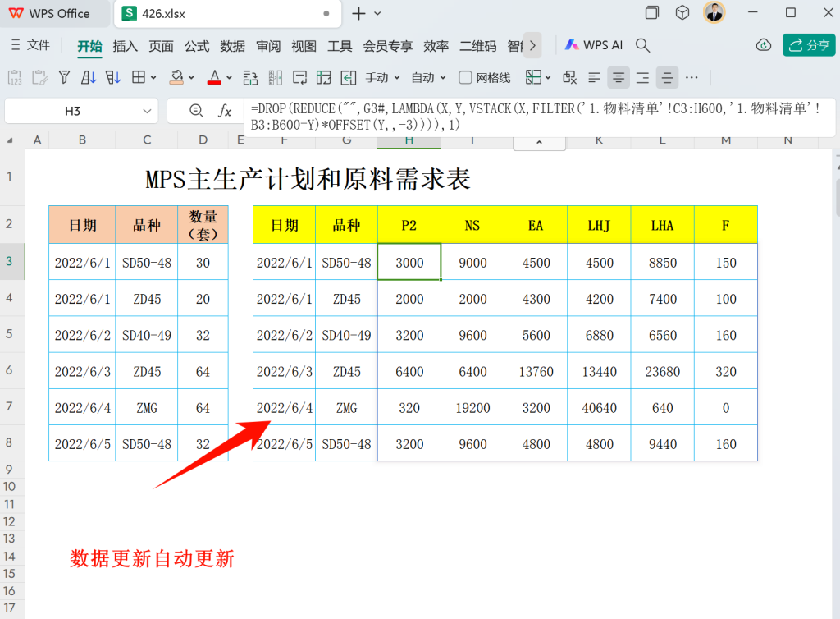840x619 pixels.
Task: Select the 426.xlsx document tab
Action: point(228,14)
